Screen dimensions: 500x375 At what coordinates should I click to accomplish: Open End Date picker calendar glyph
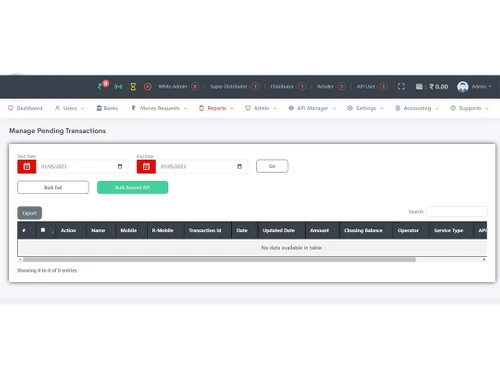click(x=239, y=166)
